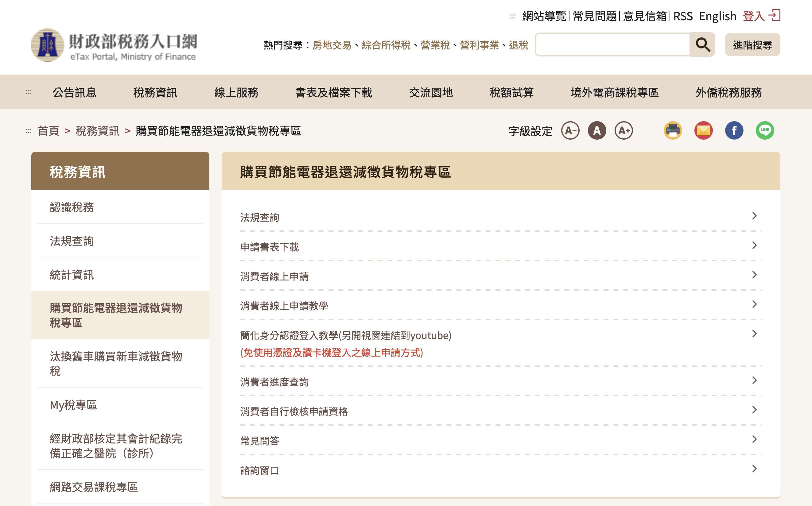Expand the 消費者線上申請 row chevron

[754, 275]
